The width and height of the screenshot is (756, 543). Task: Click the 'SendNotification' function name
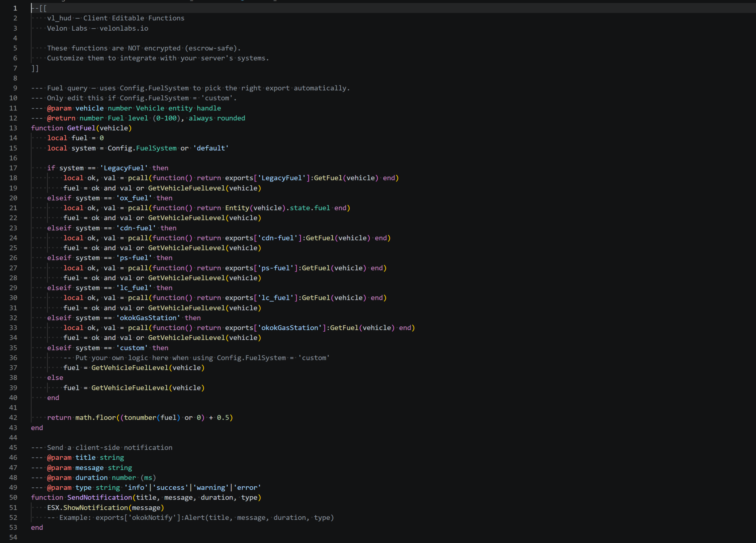(99, 497)
